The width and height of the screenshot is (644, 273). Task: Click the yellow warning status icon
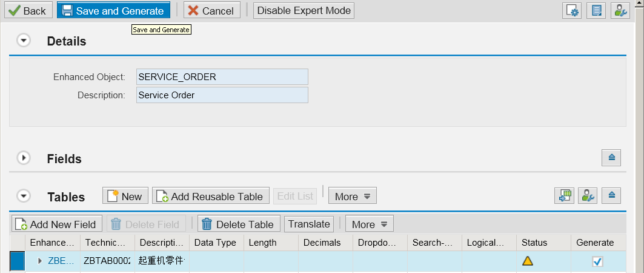pos(527,261)
